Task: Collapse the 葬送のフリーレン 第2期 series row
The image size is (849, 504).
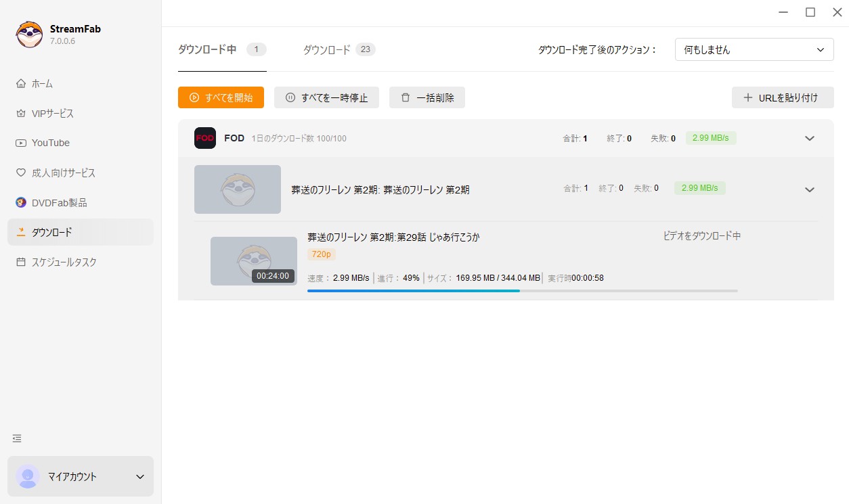Action: point(809,189)
